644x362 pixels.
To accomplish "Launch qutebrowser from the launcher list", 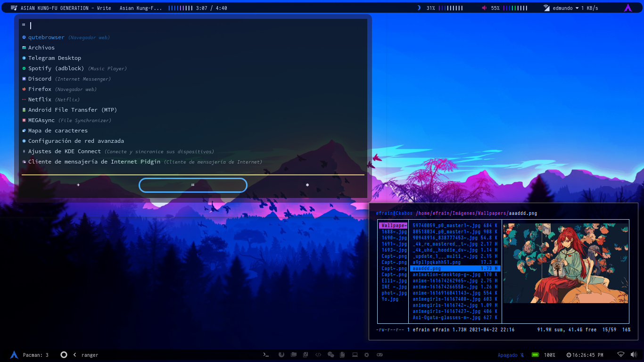I will click(x=193, y=37).
